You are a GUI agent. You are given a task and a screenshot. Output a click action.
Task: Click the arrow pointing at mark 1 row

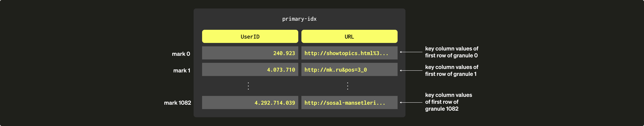pyautogui.click(x=411, y=71)
